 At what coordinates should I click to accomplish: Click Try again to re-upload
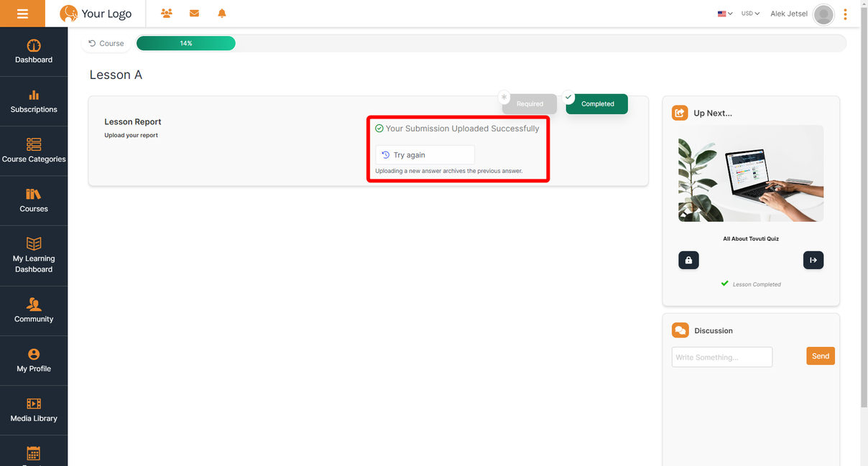tap(425, 155)
